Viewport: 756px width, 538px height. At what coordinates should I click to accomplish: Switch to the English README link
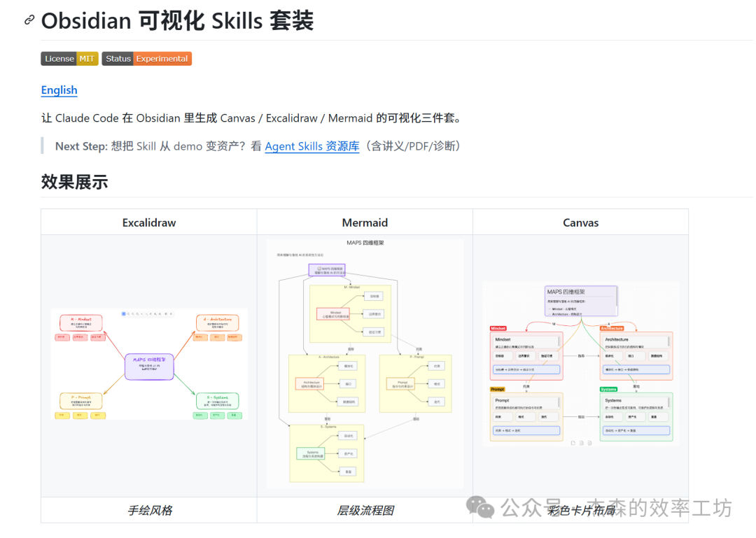point(59,90)
